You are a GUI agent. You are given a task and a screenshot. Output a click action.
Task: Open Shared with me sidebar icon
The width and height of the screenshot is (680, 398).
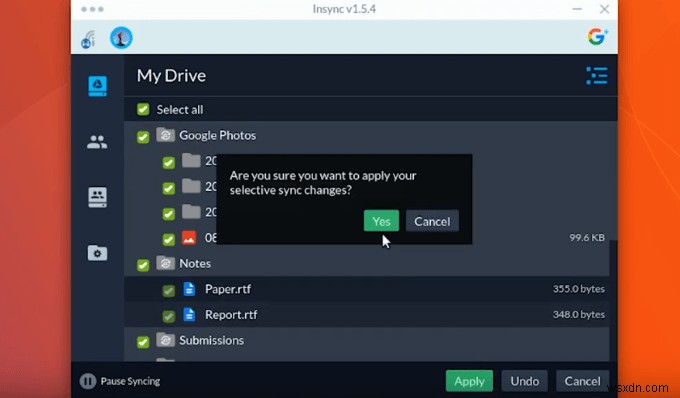point(97,142)
